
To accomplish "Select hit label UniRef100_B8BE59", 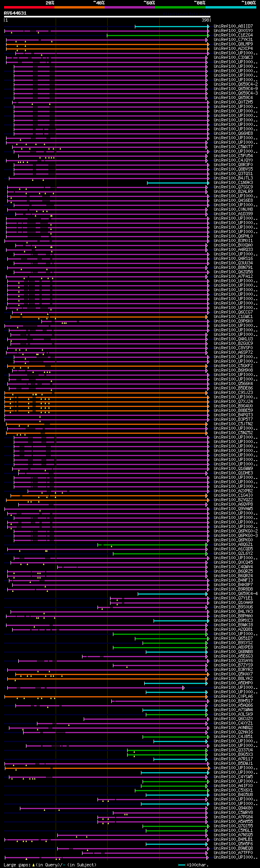I will 233,410.
